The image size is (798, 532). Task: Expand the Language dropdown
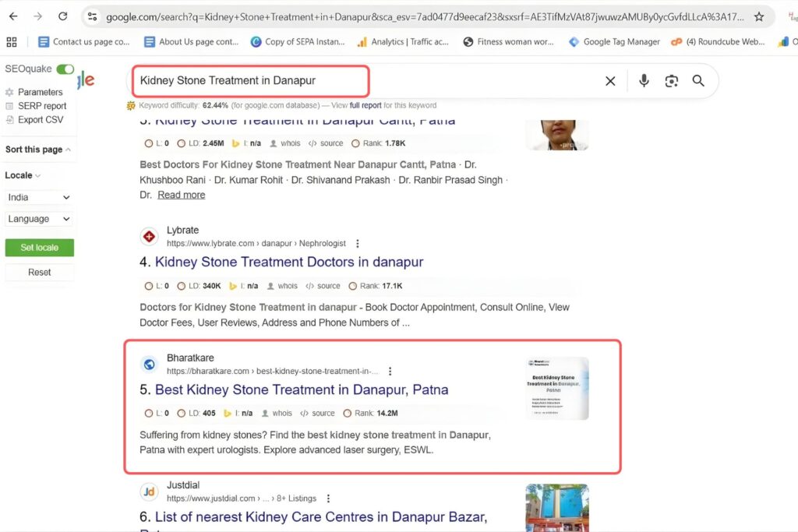click(x=37, y=219)
